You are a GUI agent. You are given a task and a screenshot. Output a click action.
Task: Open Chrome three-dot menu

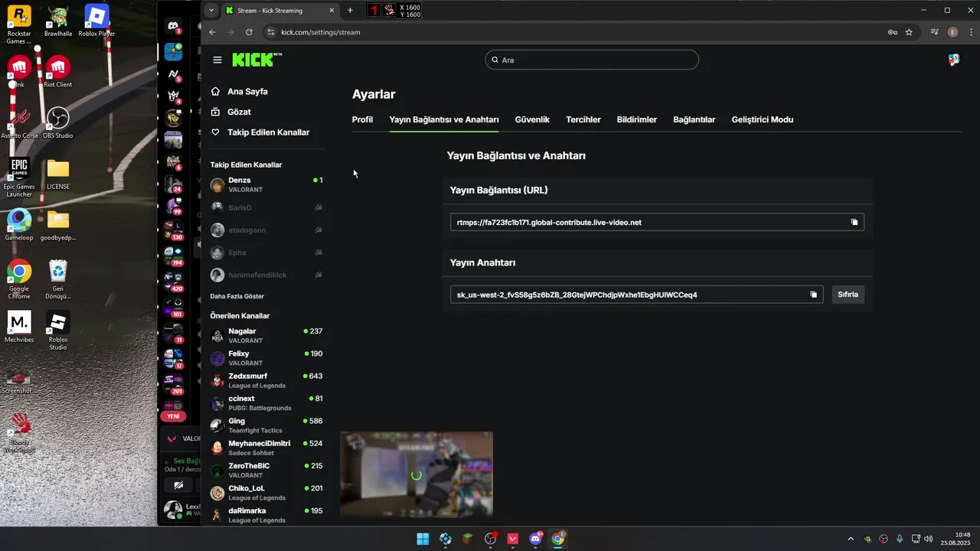[x=970, y=32]
